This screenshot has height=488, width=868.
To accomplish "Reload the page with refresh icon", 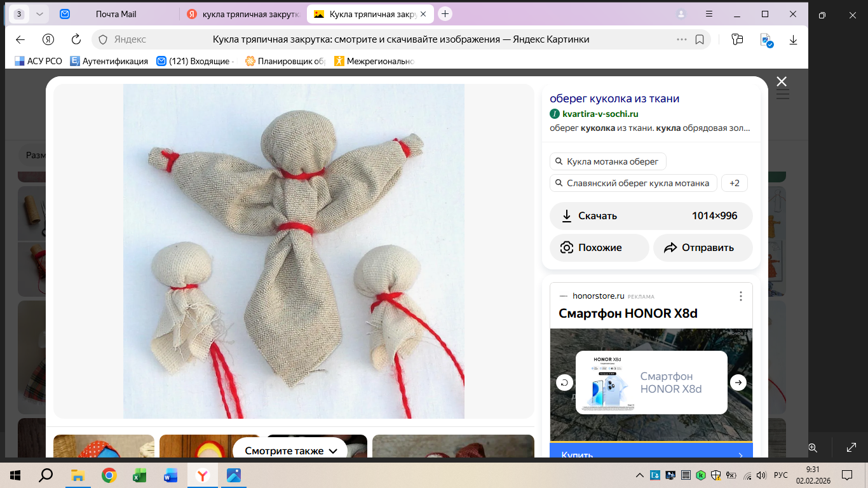I will tap(76, 39).
